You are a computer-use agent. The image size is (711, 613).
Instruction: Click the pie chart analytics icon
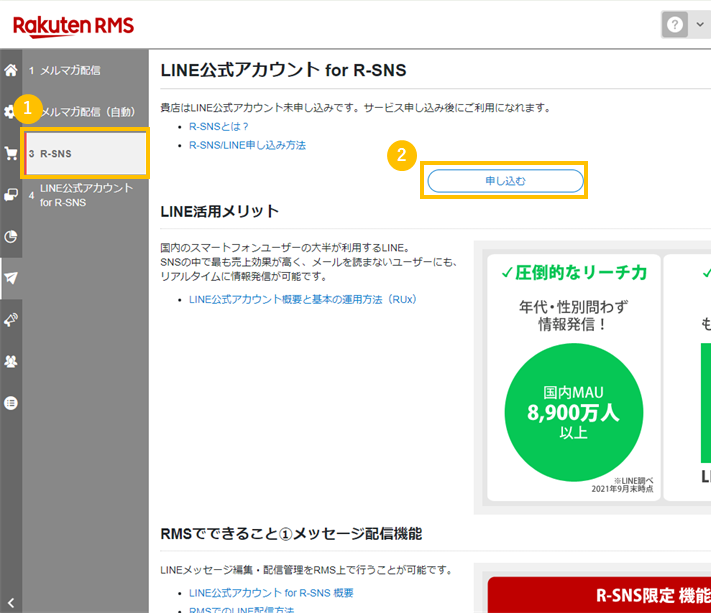pyautogui.click(x=11, y=237)
